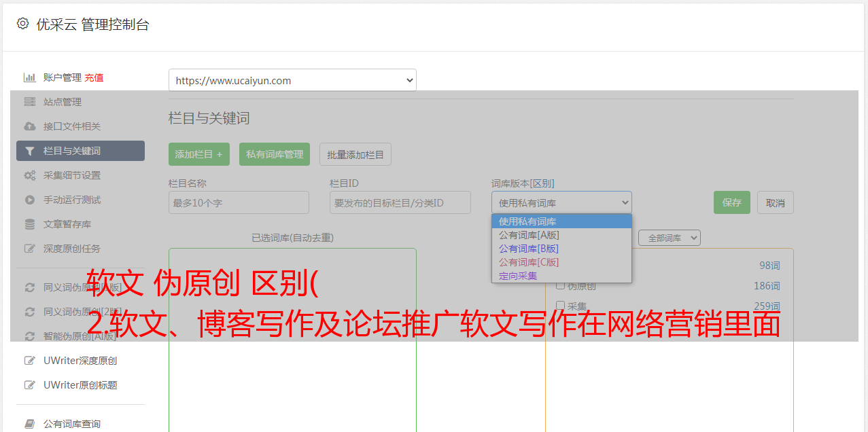Click the 优采云 管理控制台 title
This screenshot has height=432, width=868.
pyautogui.click(x=92, y=24)
